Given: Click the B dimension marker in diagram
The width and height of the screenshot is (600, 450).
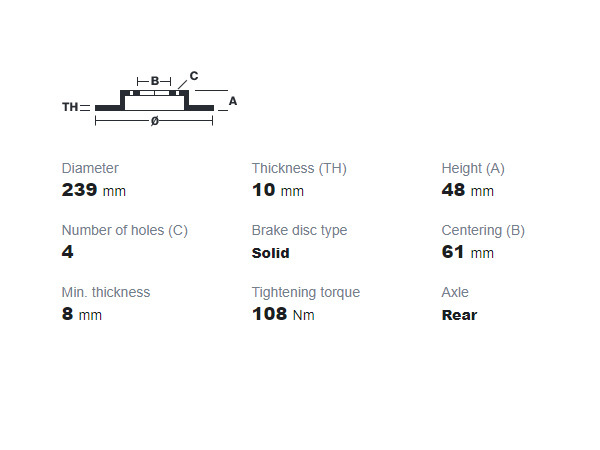Looking at the screenshot, I should [154, 81].
